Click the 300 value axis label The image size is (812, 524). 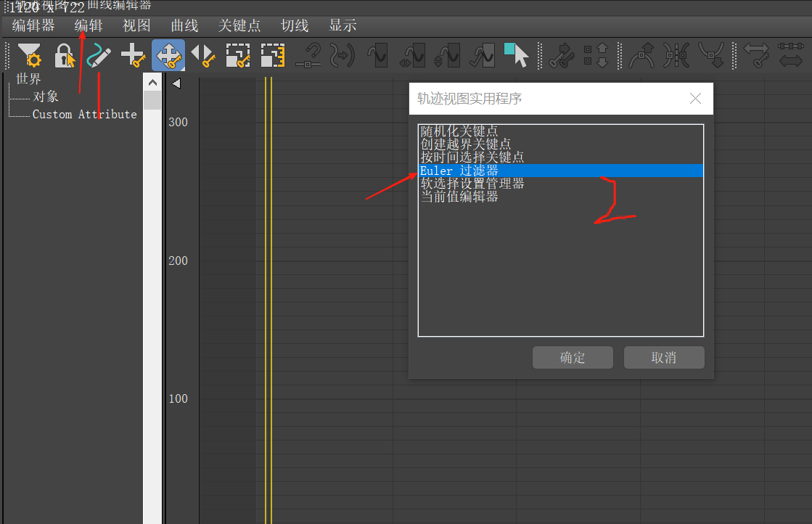(178, 122)
